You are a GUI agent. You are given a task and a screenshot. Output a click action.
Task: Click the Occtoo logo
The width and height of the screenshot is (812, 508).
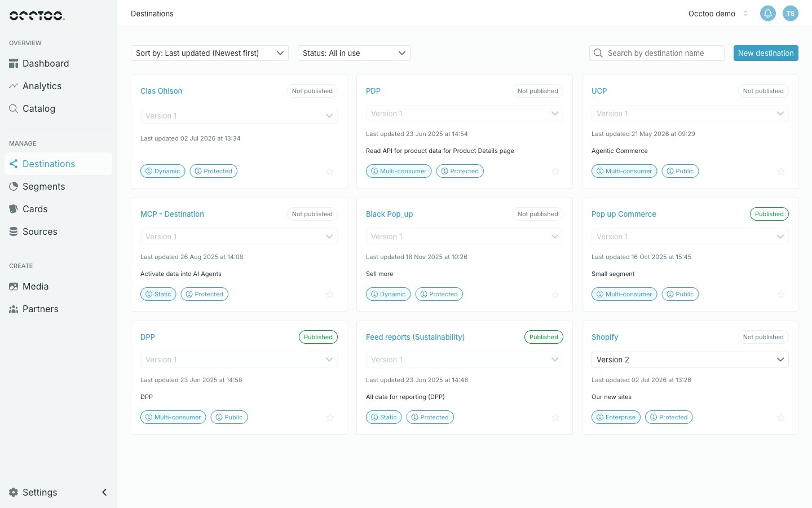click(37, 16)
